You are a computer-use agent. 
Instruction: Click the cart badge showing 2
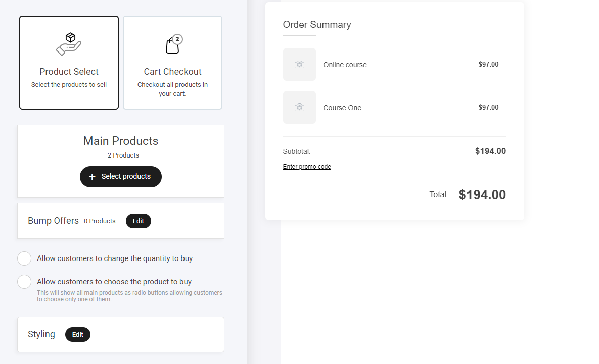(177, 39)
